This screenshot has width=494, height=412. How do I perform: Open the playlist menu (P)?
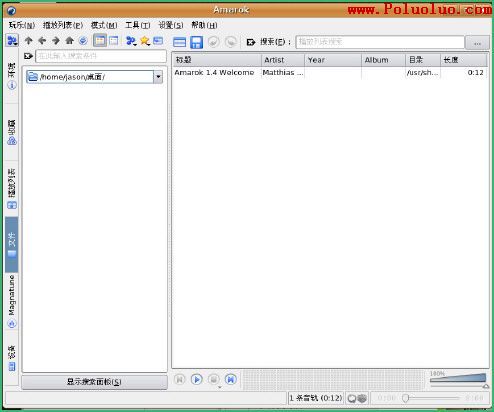(x=63, y=25)
